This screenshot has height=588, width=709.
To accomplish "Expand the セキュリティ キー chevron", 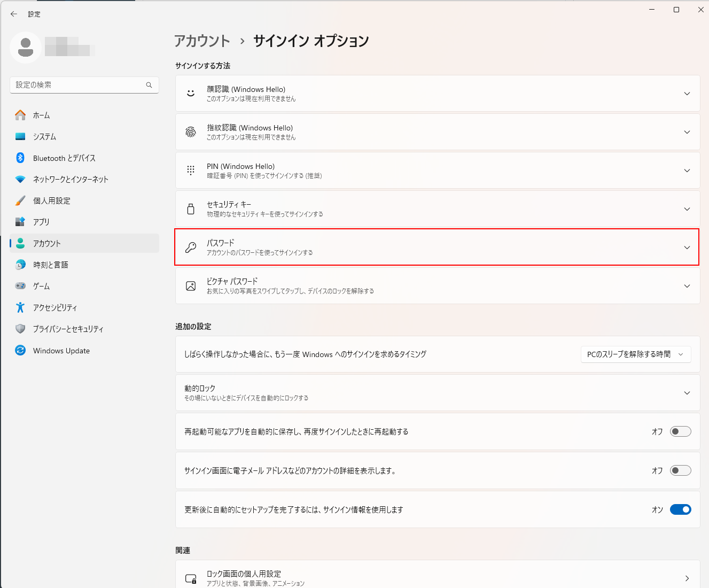I will (x=687, y=209).
